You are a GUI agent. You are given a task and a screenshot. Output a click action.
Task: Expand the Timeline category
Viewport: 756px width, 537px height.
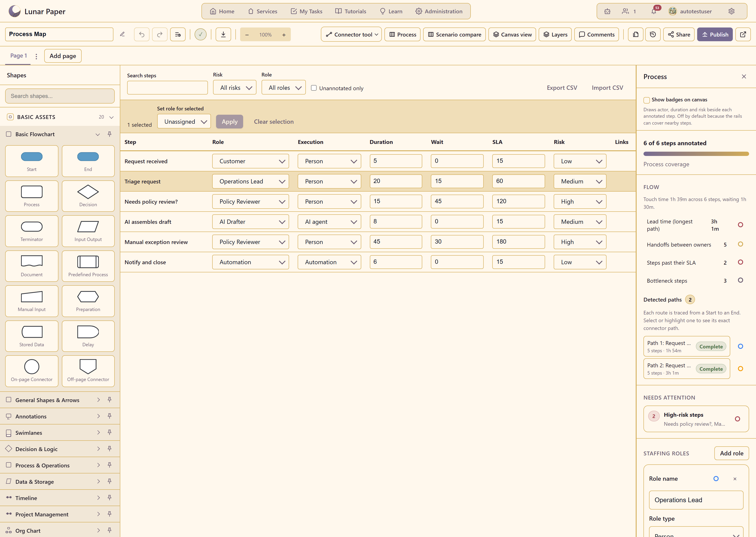[x=99, y=498]
